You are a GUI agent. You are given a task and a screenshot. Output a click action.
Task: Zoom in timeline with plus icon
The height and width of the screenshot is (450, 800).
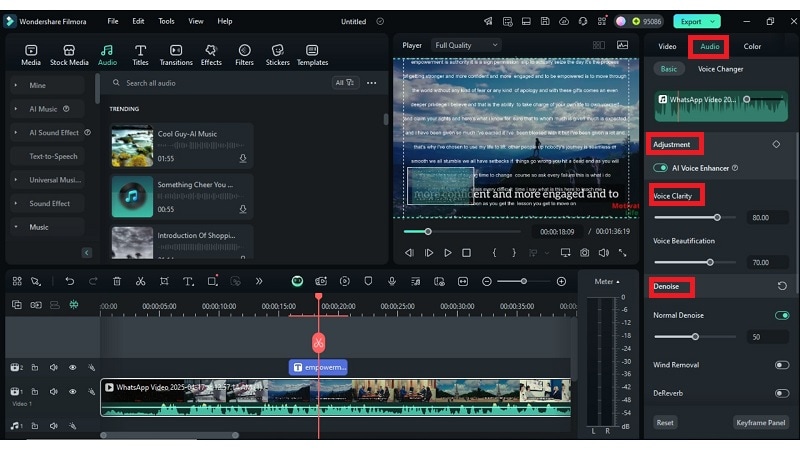pyautogui.click(x=561, y=281)
